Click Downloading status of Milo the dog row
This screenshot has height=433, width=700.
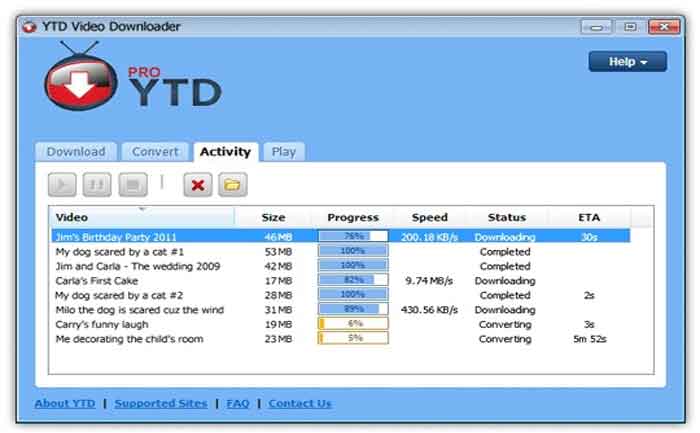click(505, 310)
